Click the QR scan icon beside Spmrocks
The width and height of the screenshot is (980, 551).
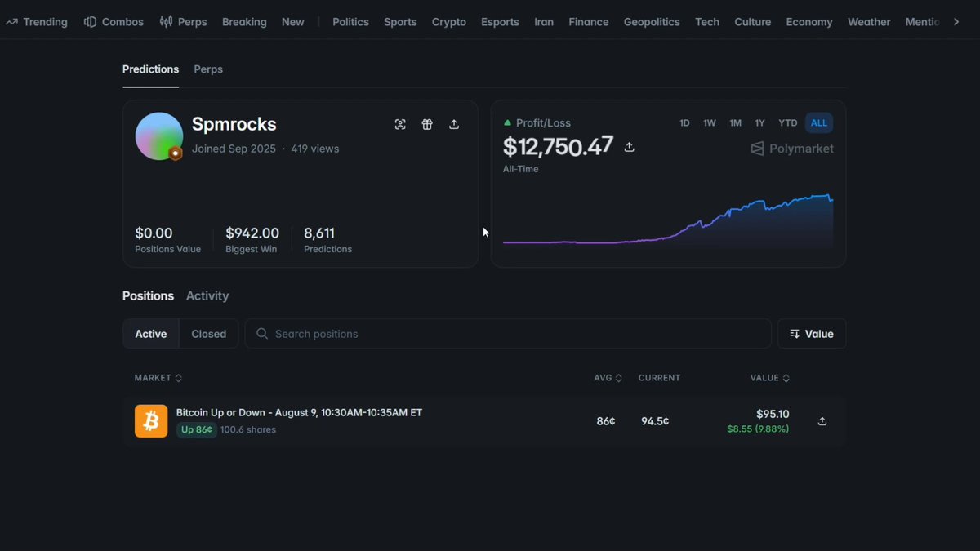[400, 124]
